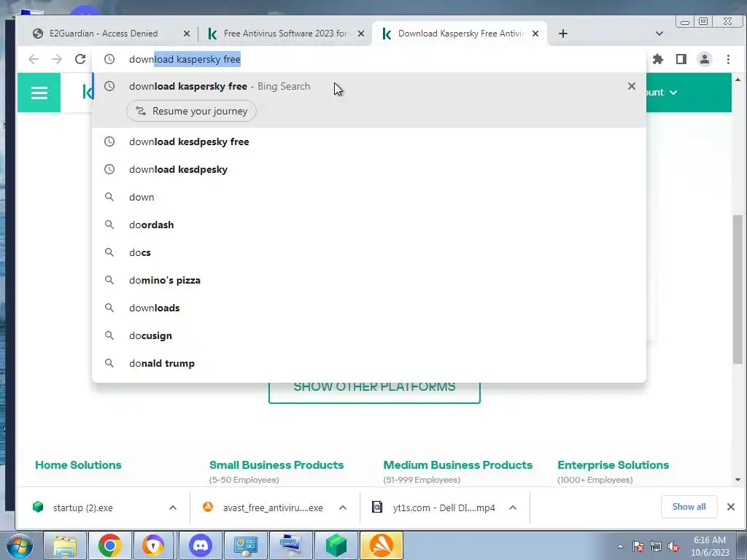747x560 pixels.
Task: Expand options for avast_free_antivirus download
Action: point(343,507)
